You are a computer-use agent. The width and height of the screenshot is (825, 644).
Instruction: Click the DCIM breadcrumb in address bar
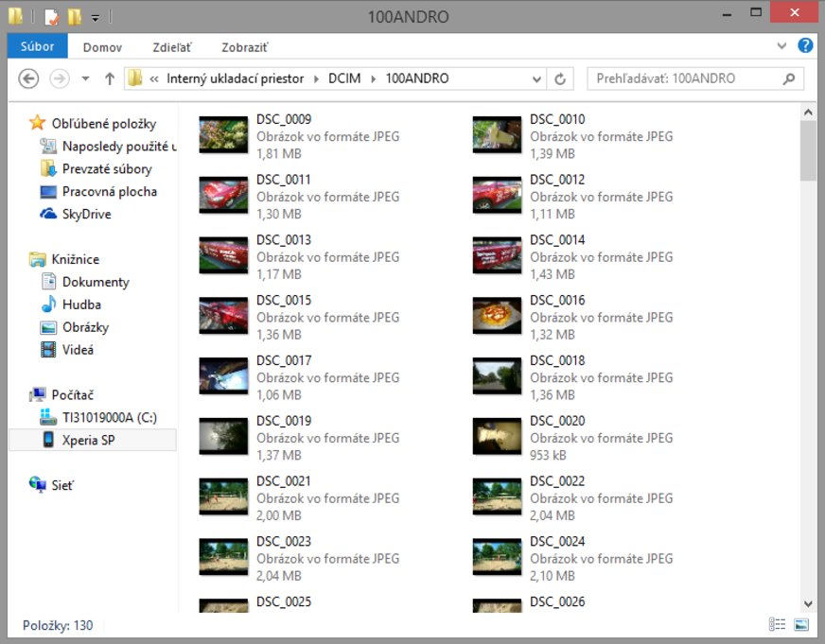(x=345, y=79)
